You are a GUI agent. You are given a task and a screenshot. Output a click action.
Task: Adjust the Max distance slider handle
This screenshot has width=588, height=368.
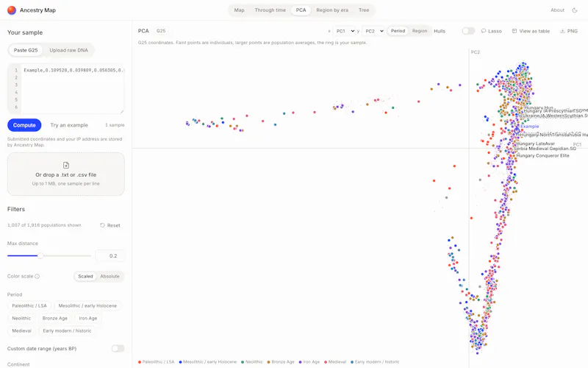[x=40, y=255]
